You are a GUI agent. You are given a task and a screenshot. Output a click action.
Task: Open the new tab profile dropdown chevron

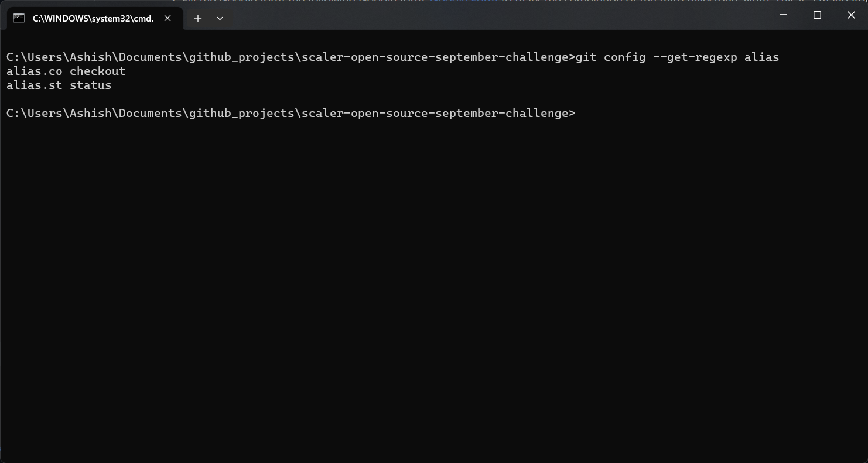(220, 18)
